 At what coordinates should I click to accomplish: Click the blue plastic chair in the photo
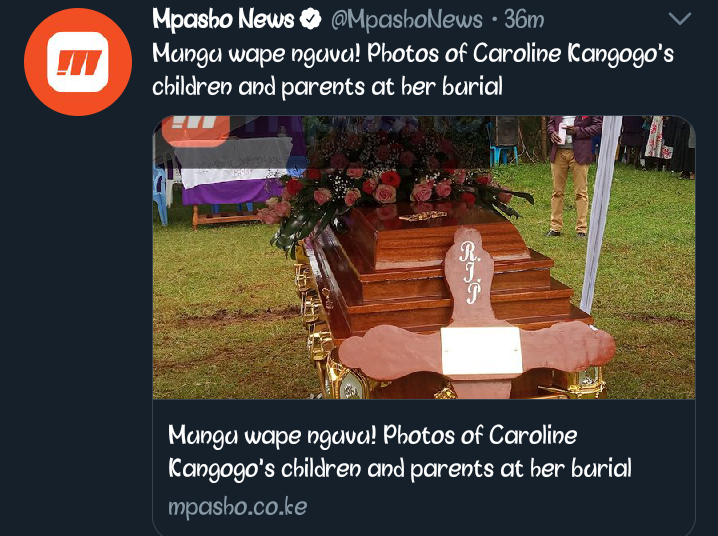160,195
